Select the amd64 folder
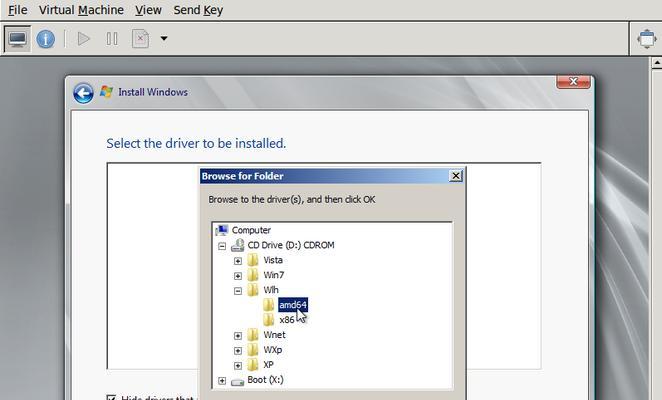The width and height of the screenshot is (662, 400). (293, 305)
